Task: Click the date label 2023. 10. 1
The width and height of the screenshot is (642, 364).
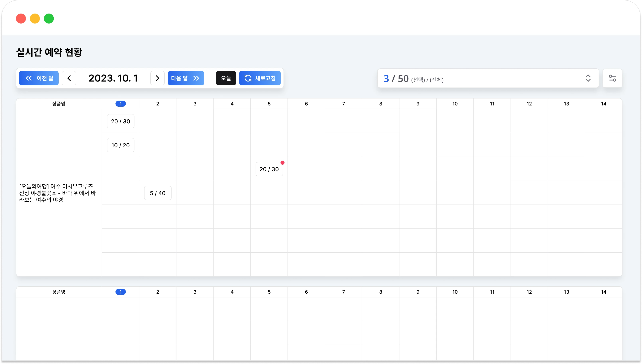Action: 113,78
